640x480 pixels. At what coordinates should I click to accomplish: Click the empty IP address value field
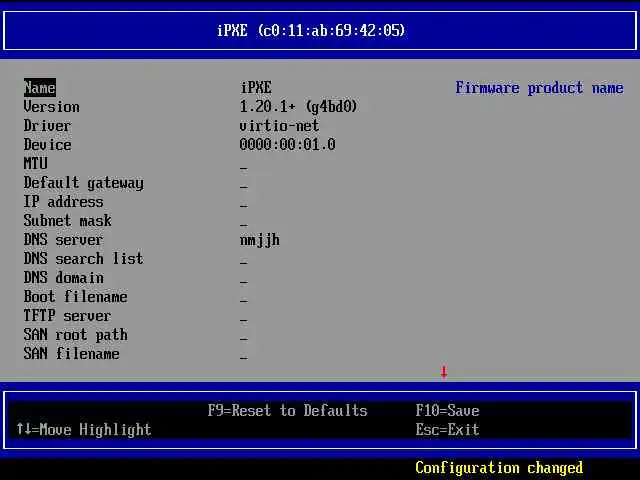pos(244,206)
